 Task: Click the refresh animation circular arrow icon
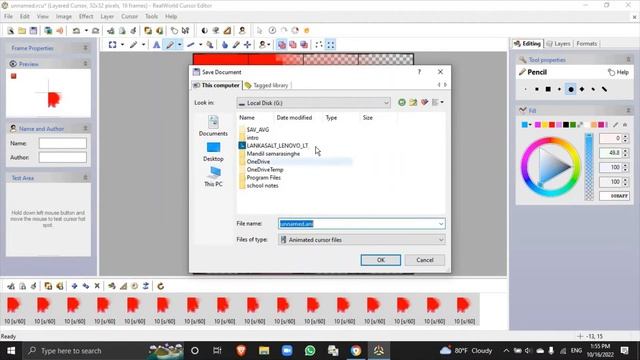point(160,286)
